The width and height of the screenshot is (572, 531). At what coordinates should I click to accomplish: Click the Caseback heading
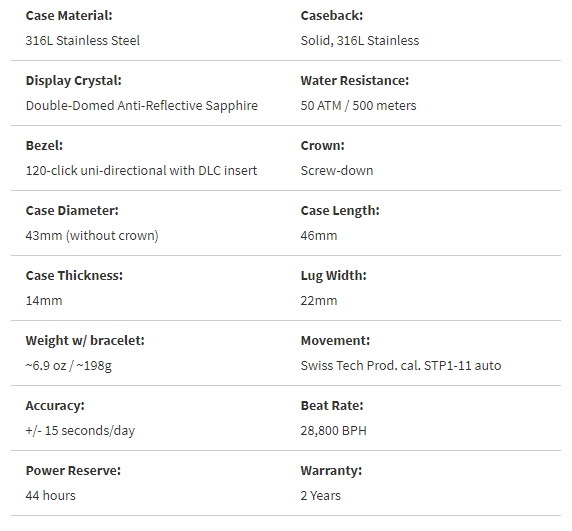[332, 16]
